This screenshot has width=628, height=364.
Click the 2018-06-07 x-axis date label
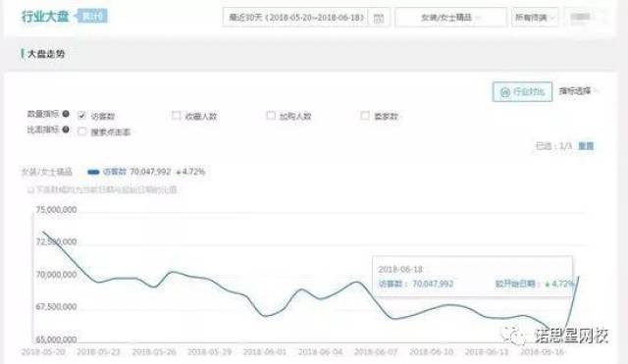[376, 351]
